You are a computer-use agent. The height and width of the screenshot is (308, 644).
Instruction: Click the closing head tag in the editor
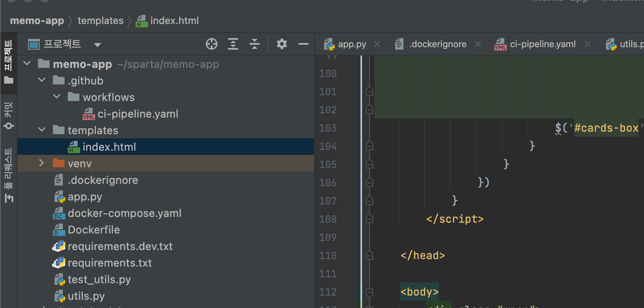tap(422, 255)
